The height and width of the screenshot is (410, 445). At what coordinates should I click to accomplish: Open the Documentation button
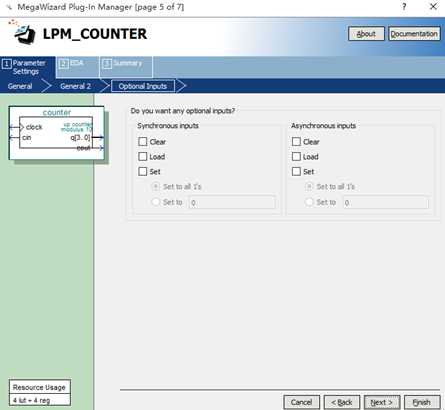point(414,34)
